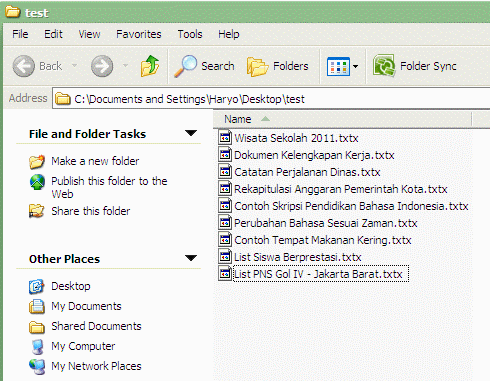Click icon of Contoh Skripsi Pendidikan file

[225, 205]
